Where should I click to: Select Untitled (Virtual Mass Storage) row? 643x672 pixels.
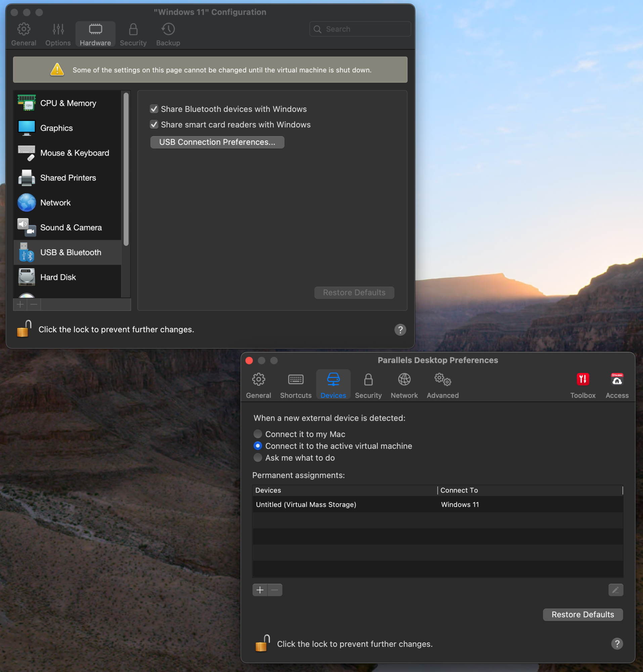[x=438, y=504]
